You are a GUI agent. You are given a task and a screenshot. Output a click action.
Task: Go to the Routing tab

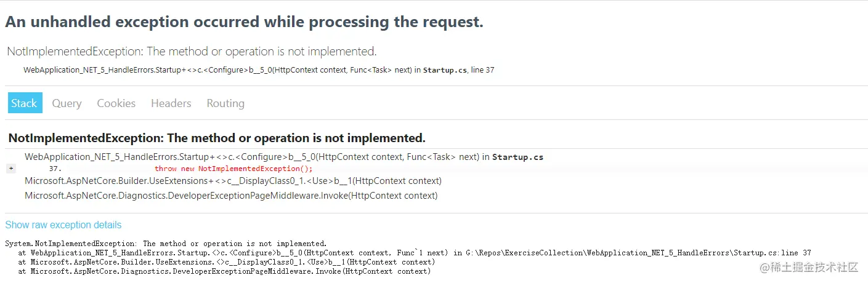coord(225,103)
